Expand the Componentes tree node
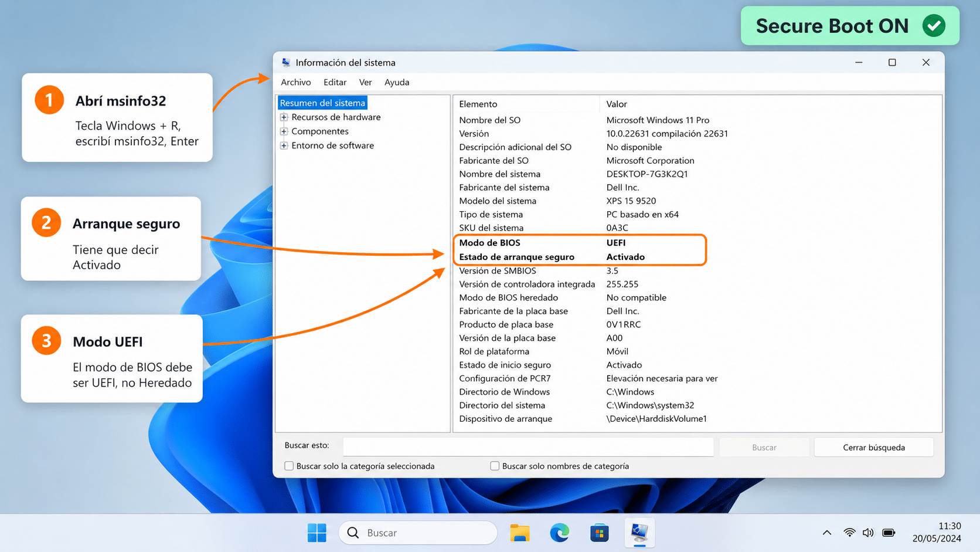 (284, 131)
